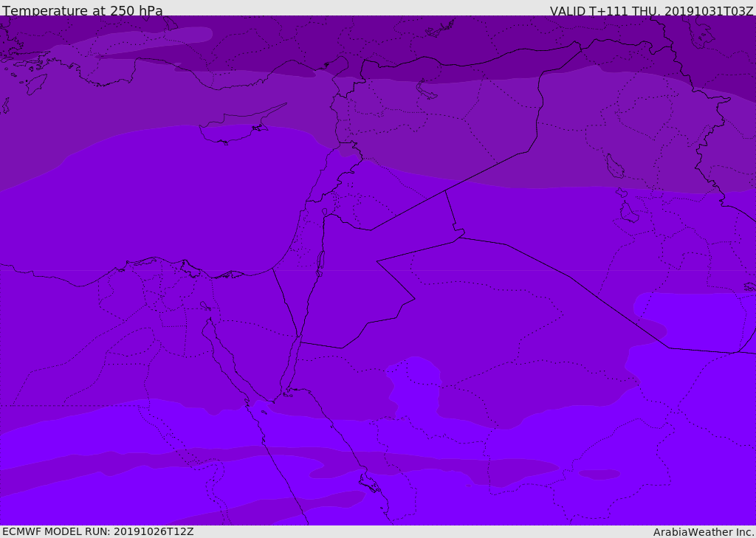Click the 'ArabiaWeather Inc.' credit text

(x=704, y=532)
